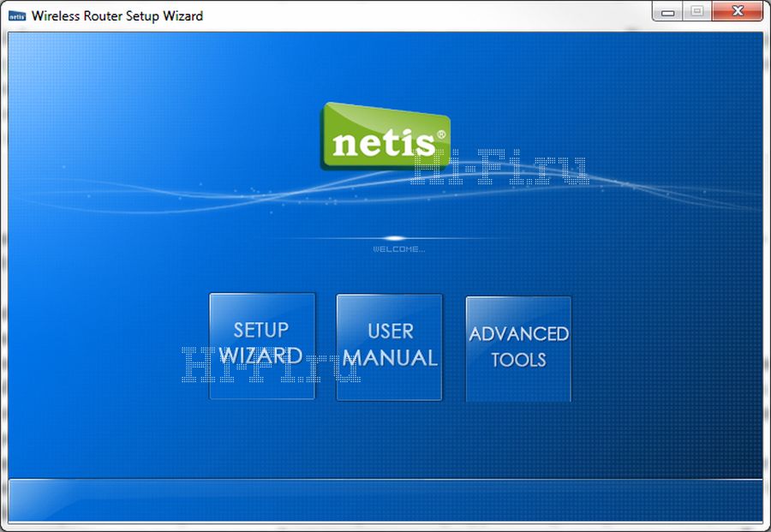771x532 pixels.
Task: Click the empty bottom status bar
Action: click(385, 499)
